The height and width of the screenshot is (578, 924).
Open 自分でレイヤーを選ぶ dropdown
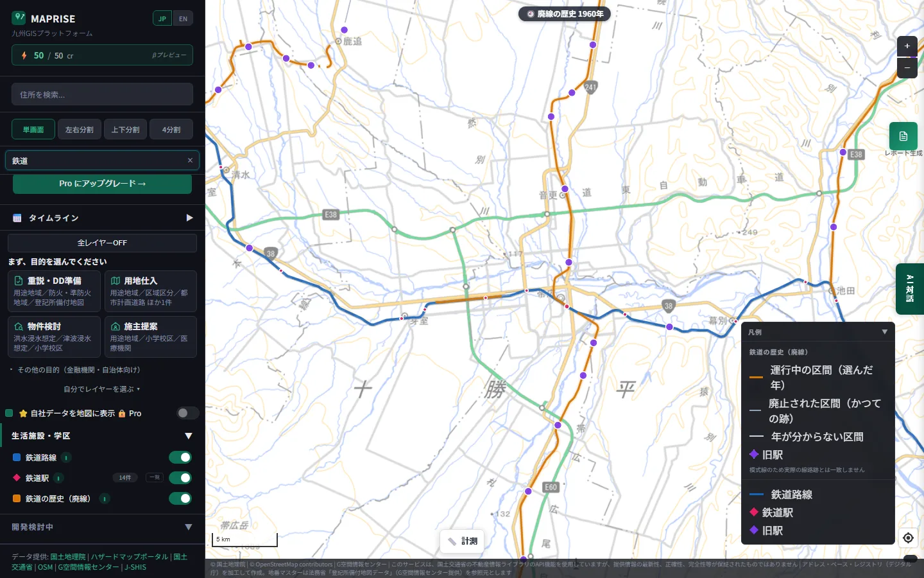point(102,389)
